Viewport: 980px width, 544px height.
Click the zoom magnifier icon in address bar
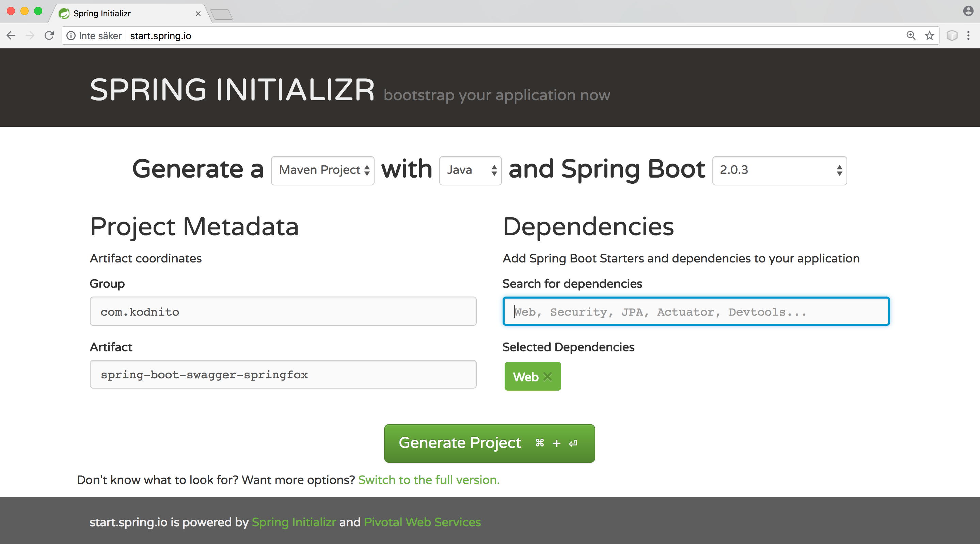pyautogui.click(x=911, y=35)
